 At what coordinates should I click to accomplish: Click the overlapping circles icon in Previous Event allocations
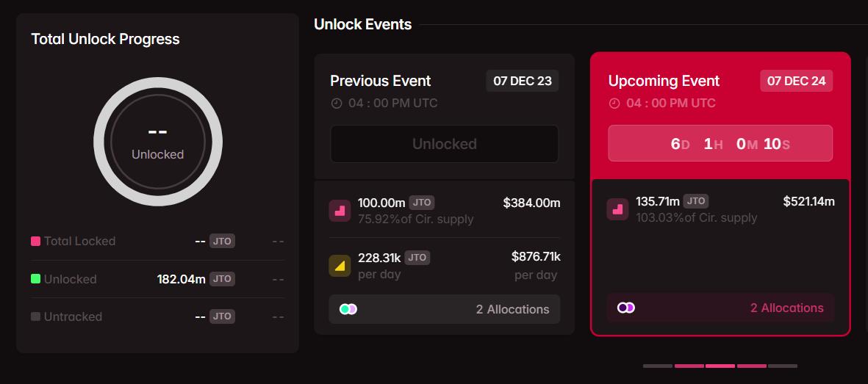pos(348,309)
